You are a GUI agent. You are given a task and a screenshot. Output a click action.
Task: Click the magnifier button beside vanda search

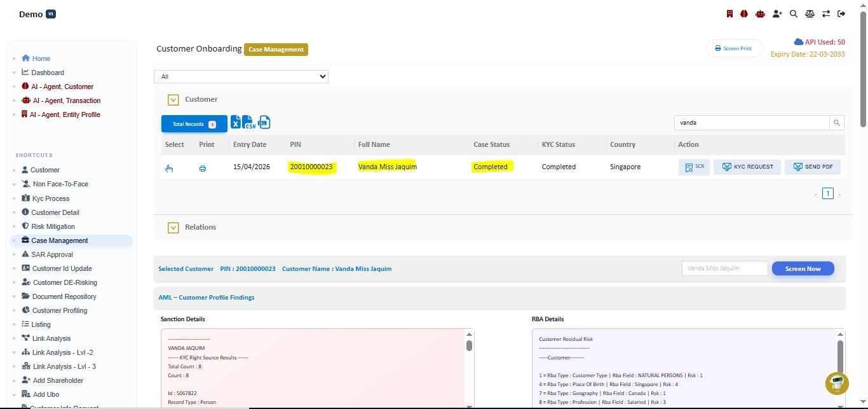[x=836, y=123]
